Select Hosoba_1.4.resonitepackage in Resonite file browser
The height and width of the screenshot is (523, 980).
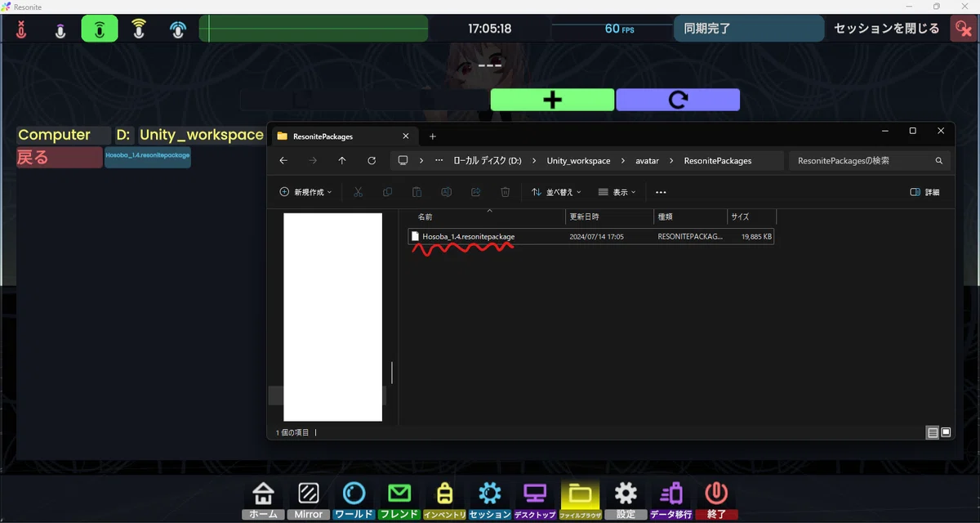click(x=148, y=158)
